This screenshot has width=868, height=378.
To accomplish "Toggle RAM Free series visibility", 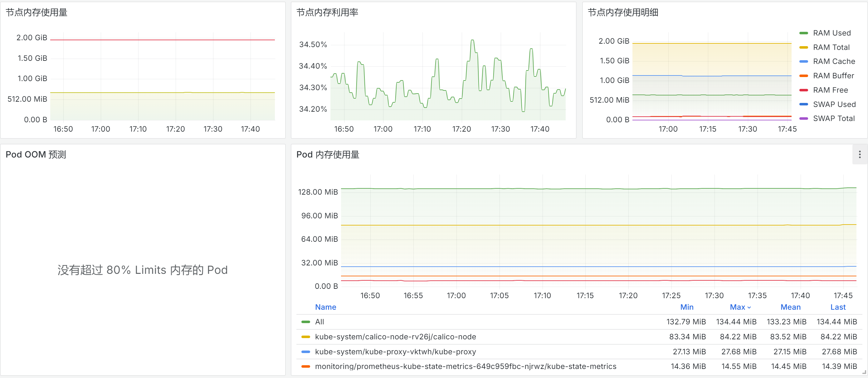I will point(830,90).
